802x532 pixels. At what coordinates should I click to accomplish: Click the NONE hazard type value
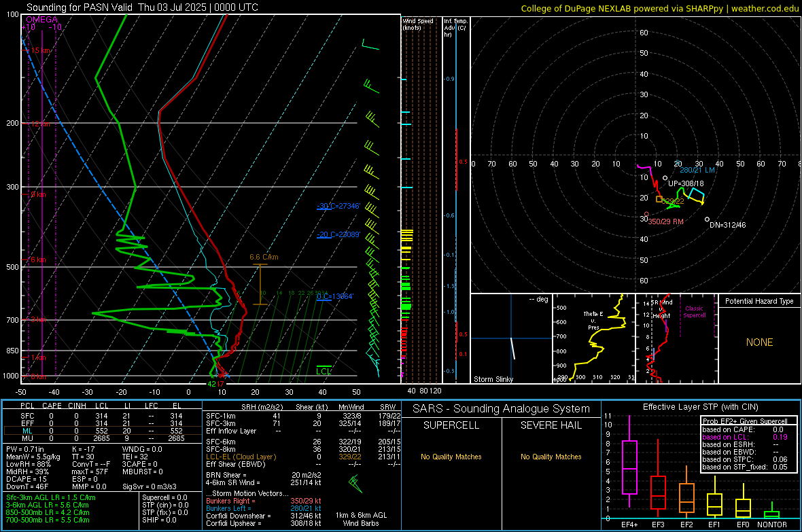(759, 342)
